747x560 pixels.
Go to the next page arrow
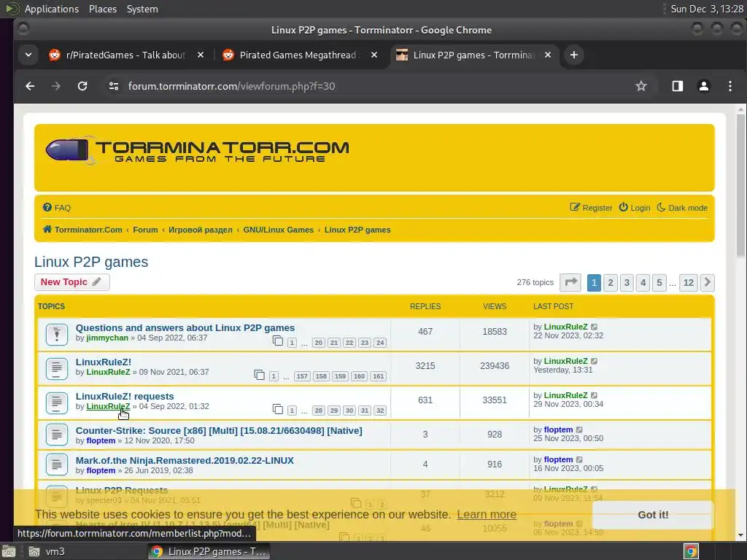(707, 282)
